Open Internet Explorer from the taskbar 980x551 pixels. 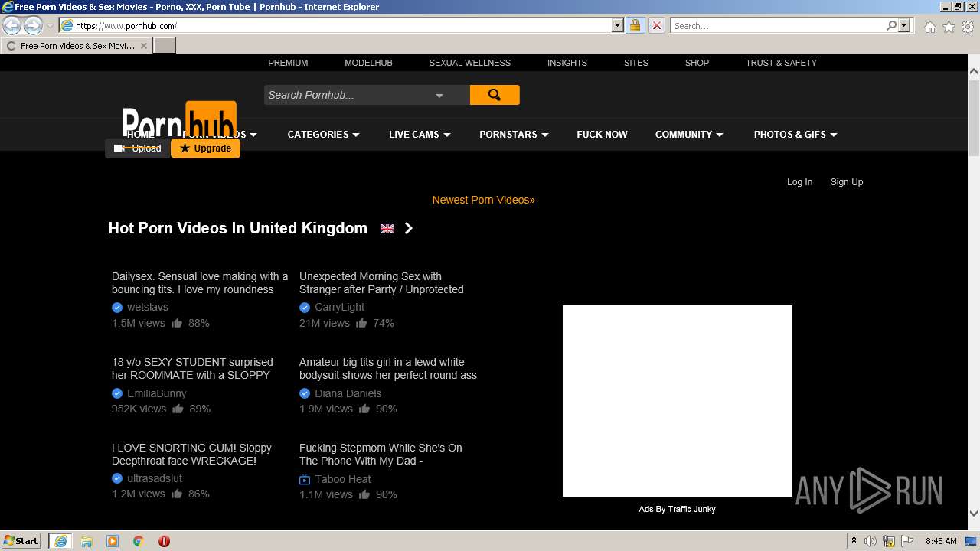(x=60, y=541)
